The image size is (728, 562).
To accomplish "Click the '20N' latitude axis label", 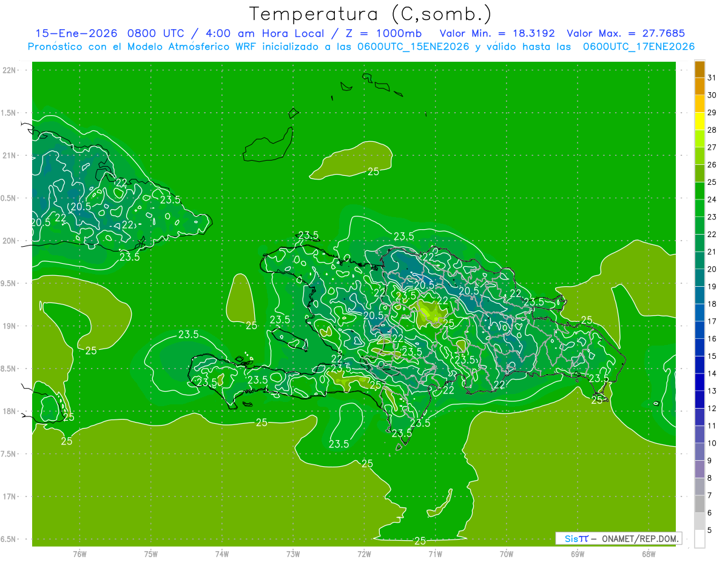I will [8, 241].
